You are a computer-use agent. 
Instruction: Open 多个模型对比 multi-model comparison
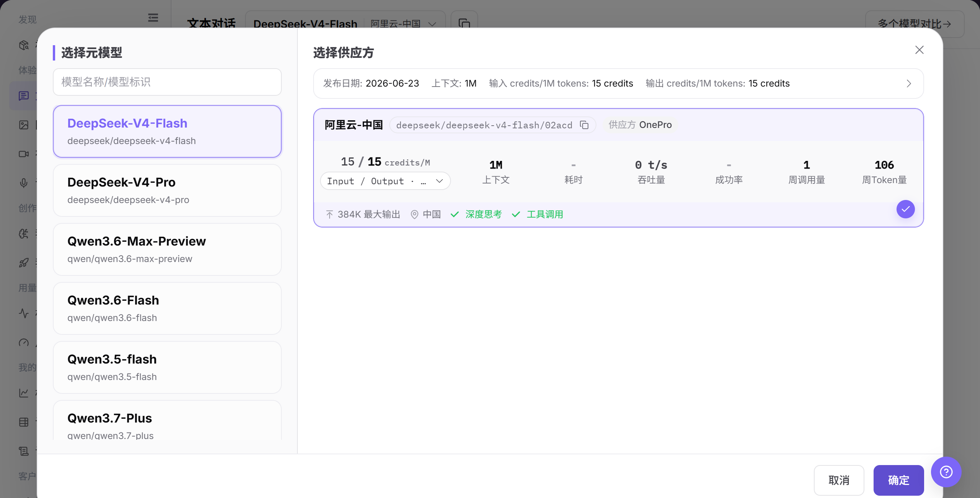pyautogui.click(x=915, y=24)
